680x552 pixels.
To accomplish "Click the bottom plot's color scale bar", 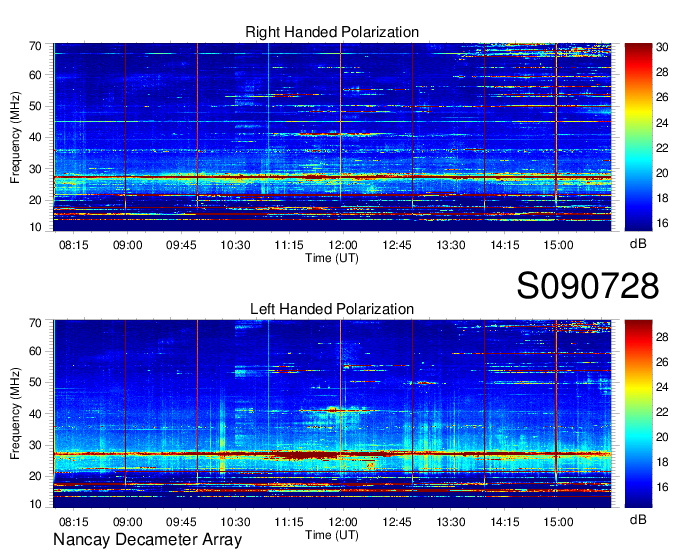I will point(638,414).
